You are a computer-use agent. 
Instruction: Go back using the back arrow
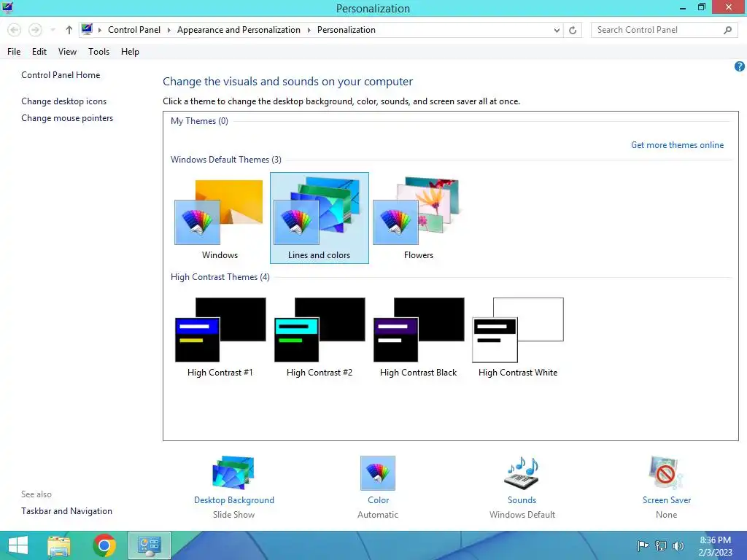pos(15,30)
